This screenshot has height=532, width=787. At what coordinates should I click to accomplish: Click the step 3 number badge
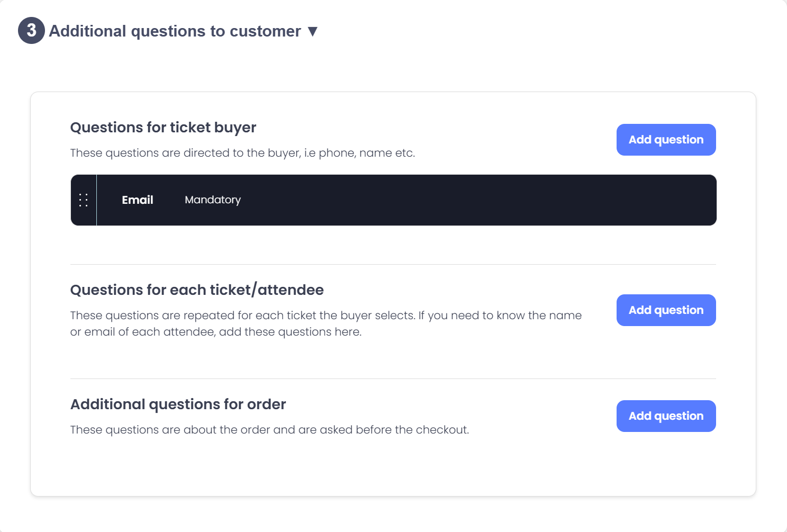coord(31,31)
